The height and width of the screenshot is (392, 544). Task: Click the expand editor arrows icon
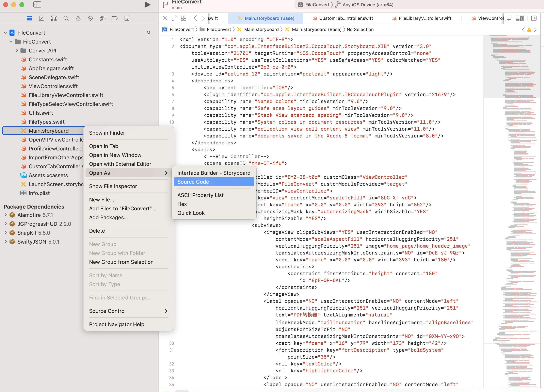(174, 18)
